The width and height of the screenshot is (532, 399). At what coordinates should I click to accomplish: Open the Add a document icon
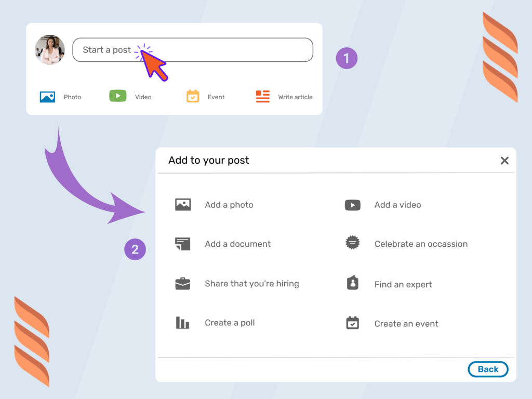pyautogui.click(x=183, y=244)
